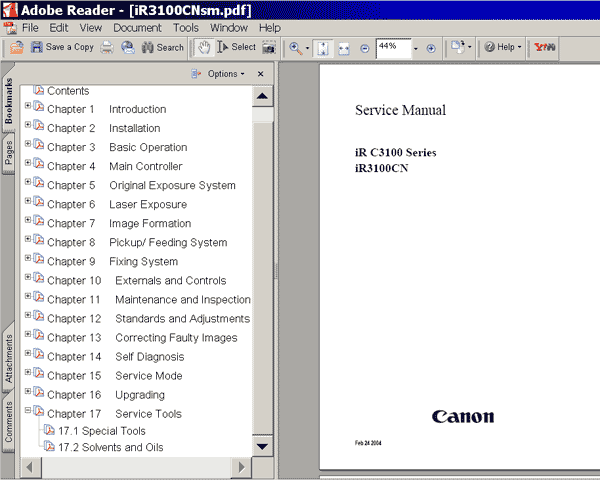Open the Contents bookmark
The height and width of the screenshot is (480, 600).
(x=68, y=91)
